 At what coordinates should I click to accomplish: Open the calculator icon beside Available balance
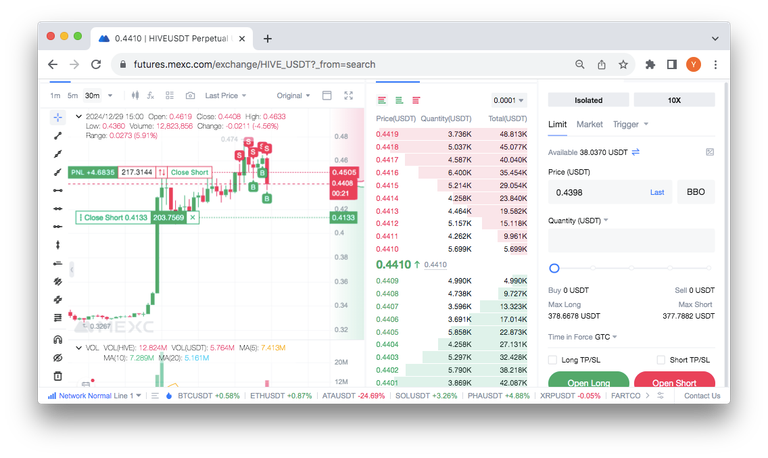710,152
